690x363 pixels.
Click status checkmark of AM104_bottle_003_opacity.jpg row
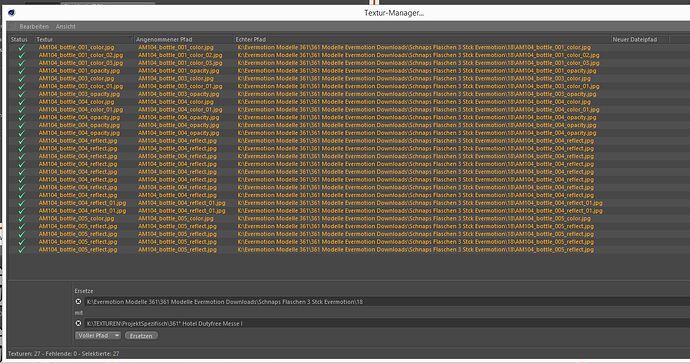pyautogui.click(x=21, y=94)
